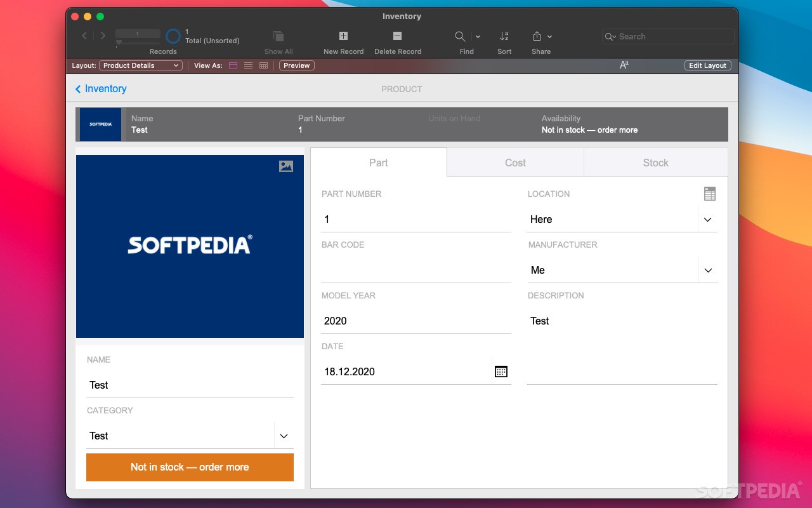Click the Delete Record icon

[x=397, y=36]
